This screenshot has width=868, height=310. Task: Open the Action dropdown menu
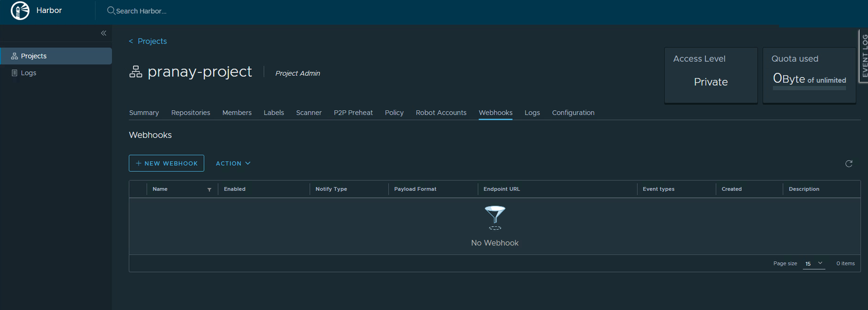(x=233, y=163)
